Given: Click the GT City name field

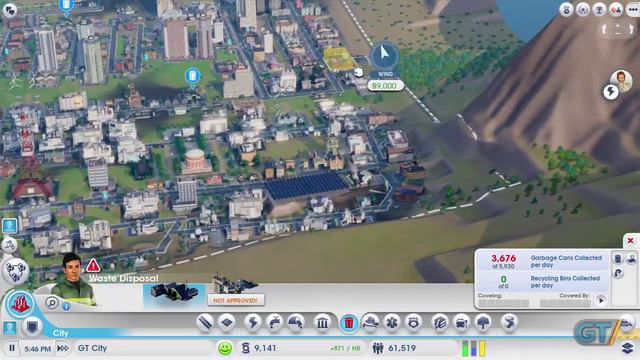Looking at the screenshot, I should point(143,348).
